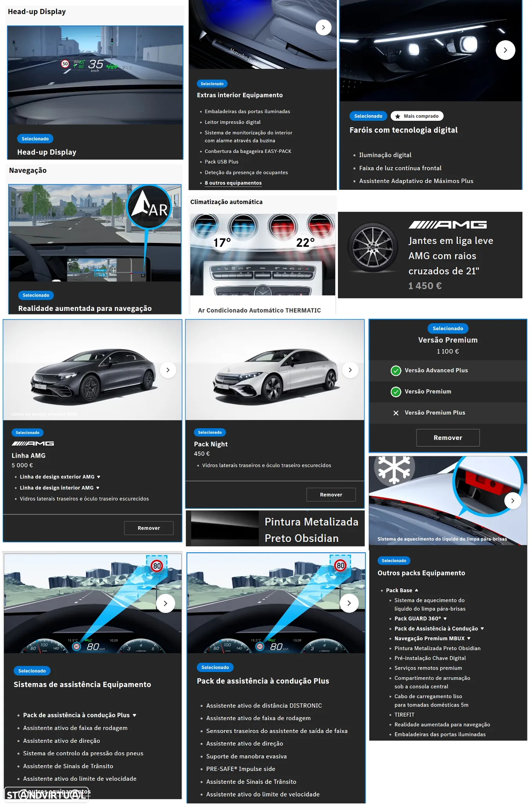Click Selecionado badge on Realidade aumentada card
The height and width of the screenshot is (807, 532).
coord(36,295)
